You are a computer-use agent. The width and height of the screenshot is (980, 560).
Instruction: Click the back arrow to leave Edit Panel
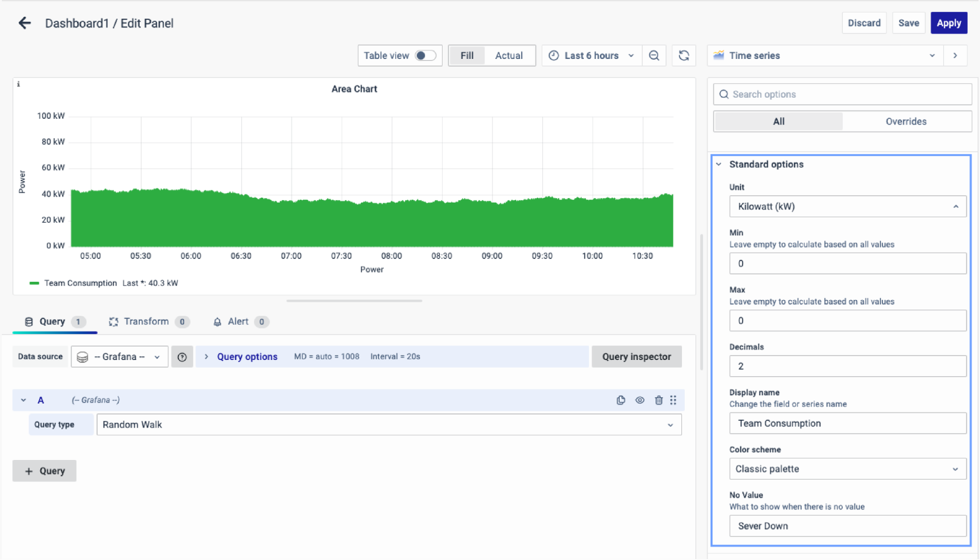pyautogui.click(x=25, y=23)
